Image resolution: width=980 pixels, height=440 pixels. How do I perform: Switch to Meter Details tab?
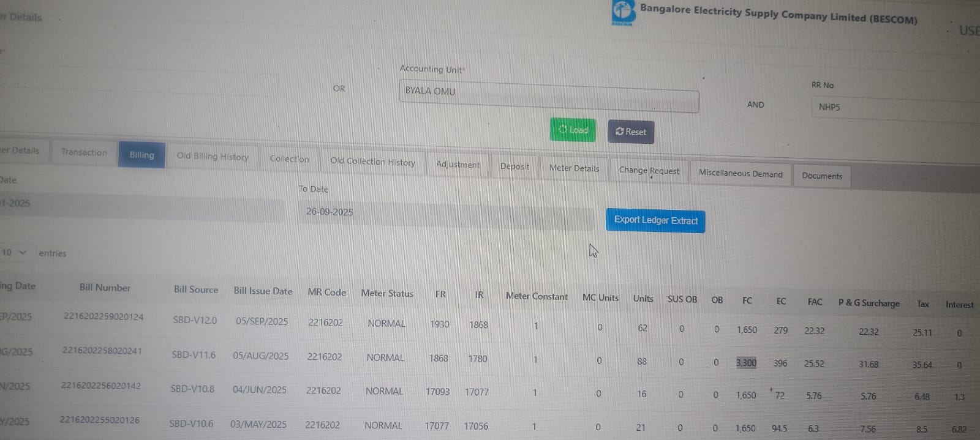(574, 168)
